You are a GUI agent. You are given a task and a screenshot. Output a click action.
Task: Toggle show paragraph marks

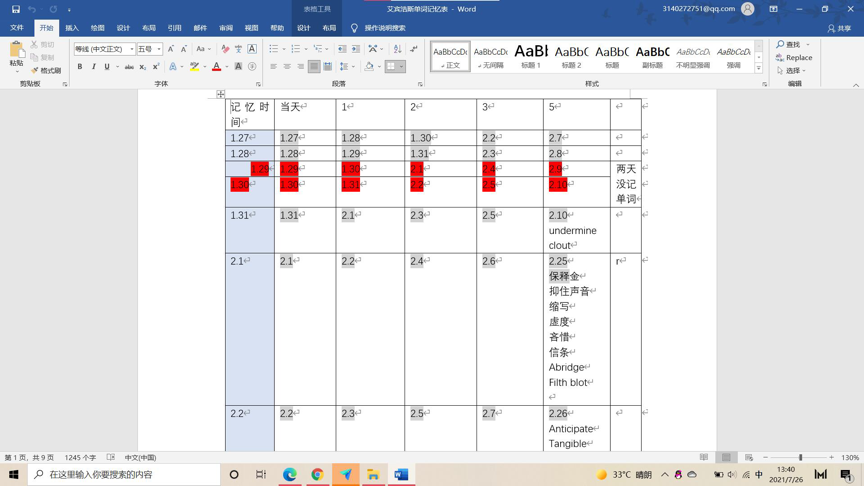pos(414,49)
